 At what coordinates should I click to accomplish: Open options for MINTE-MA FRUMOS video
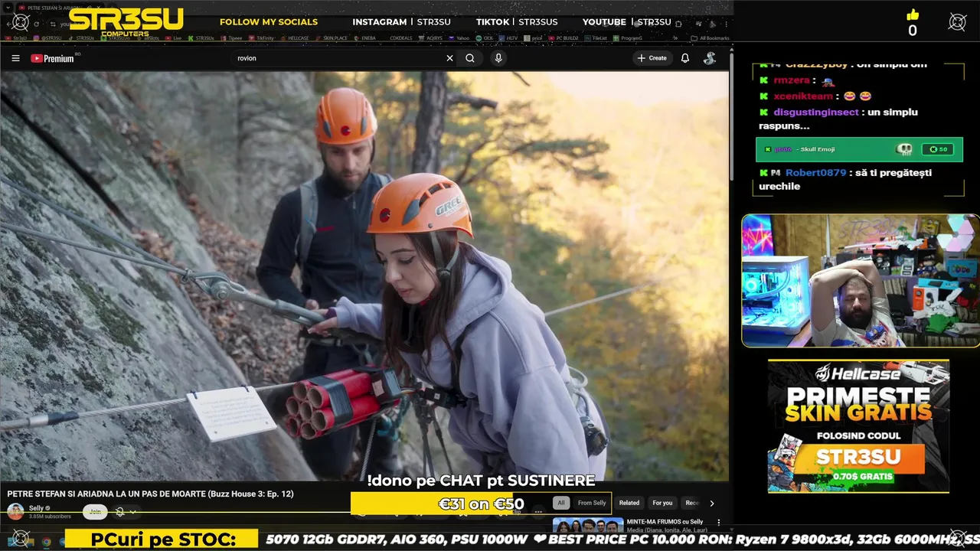[x=718, y=523]
